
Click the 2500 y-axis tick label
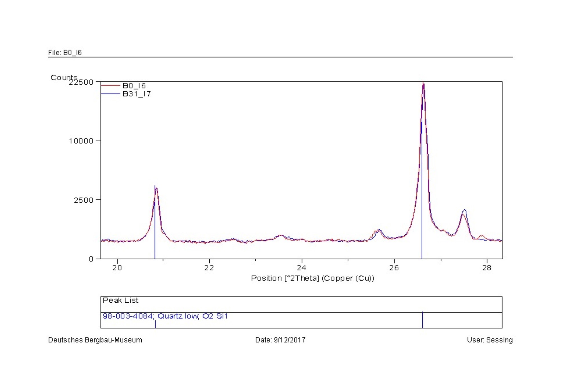83,200
